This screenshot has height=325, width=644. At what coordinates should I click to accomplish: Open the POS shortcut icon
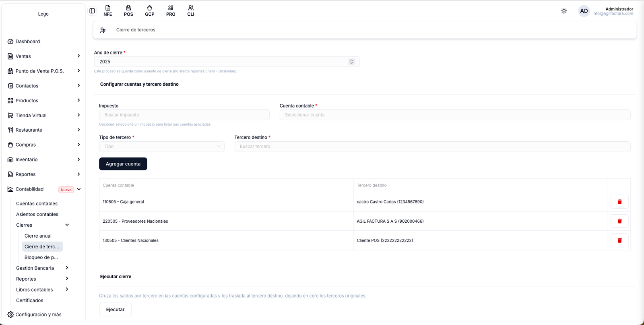pos(128,11)
